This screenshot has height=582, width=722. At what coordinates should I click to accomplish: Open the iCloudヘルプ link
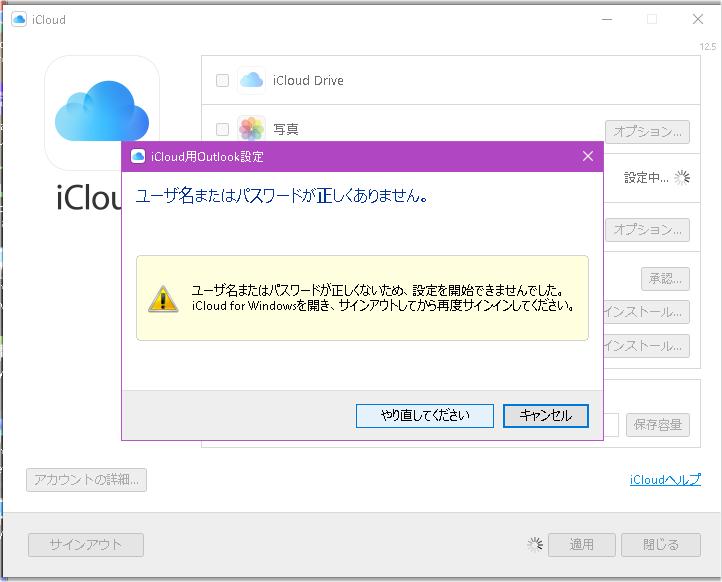(x=665, y=480)
